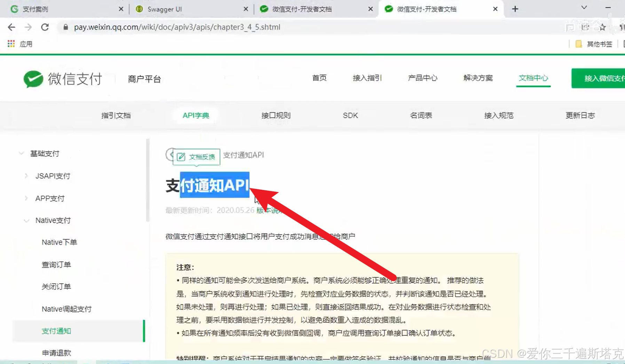This screenshot has height=364, width=625.
Task: Click the green 接入微信支付 button
Action: [599, 78]
